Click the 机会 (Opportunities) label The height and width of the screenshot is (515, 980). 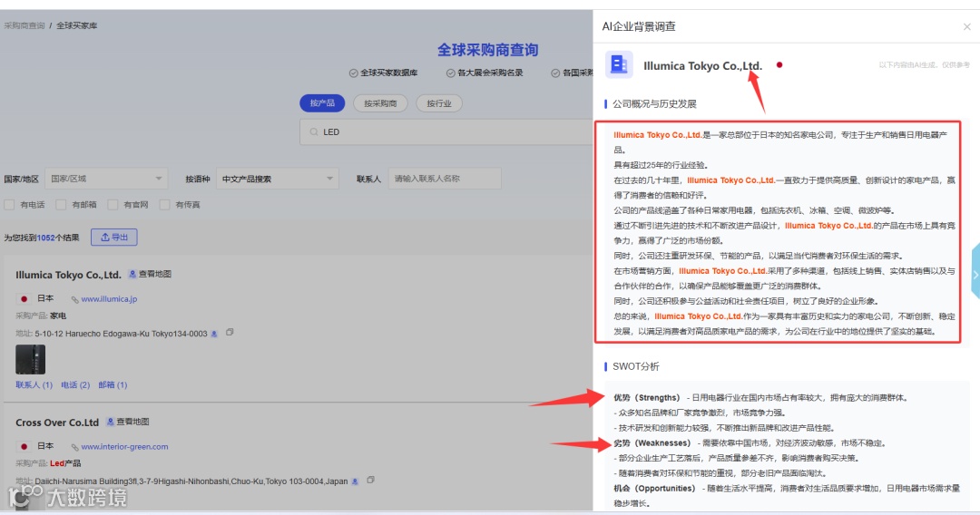(653, 489)
